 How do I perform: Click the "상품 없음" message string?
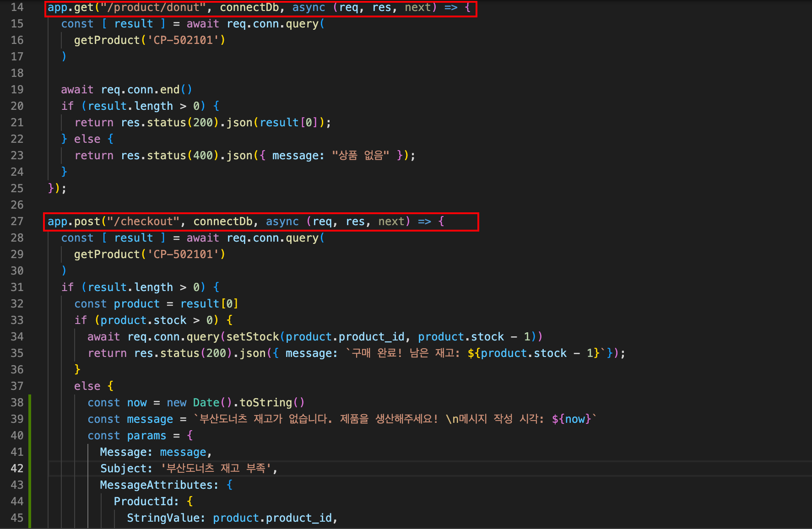tap(361, 156)
